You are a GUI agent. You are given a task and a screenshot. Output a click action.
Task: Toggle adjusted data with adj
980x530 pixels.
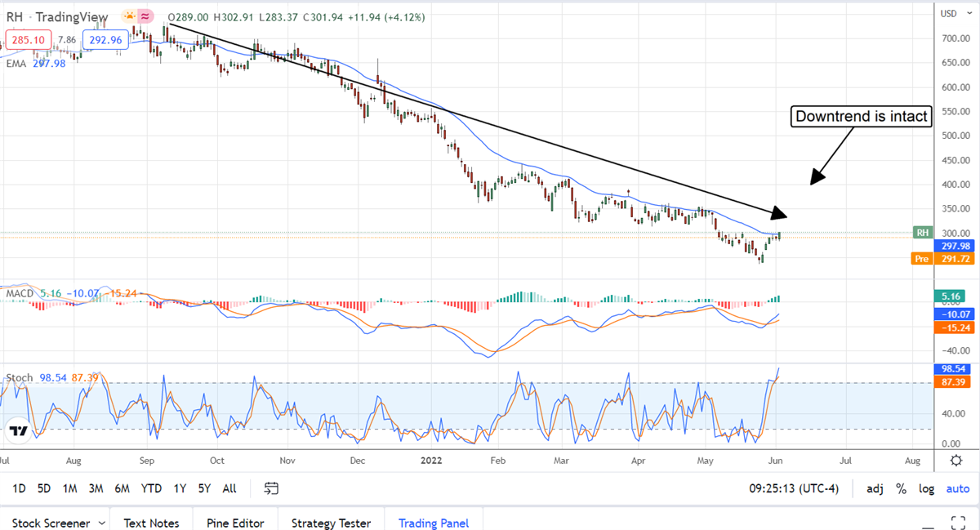click(x=875, y=488)
